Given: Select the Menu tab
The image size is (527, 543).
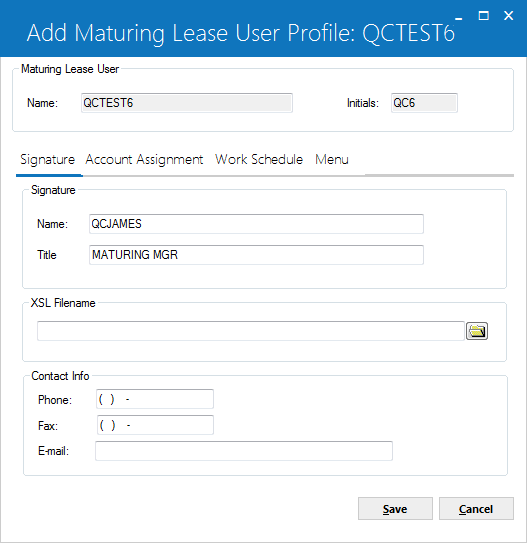Looking at the screenshot, I should pos(332,160).
